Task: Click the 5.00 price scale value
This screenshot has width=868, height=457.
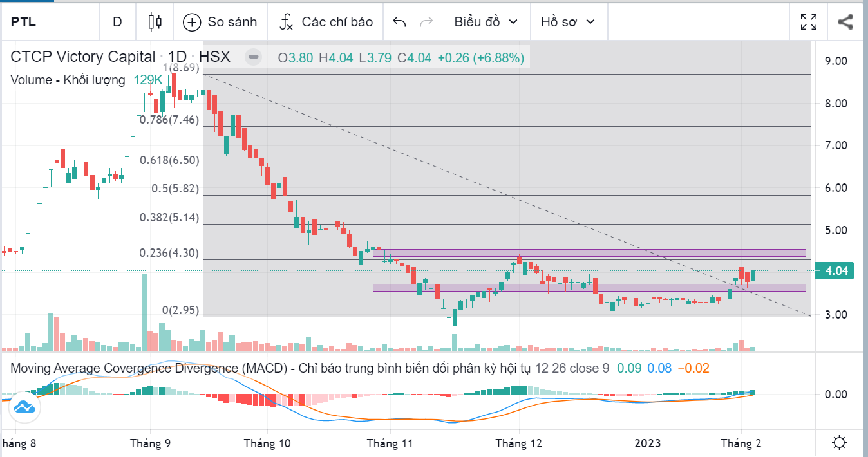Action: (835, 230)
